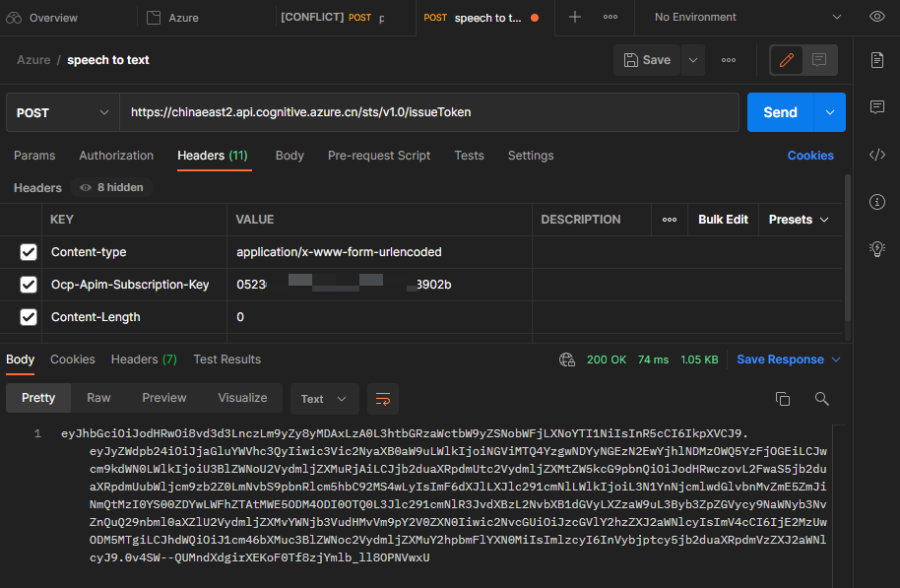
Task: Select the Preview view
Action: (x=164, y=398)
